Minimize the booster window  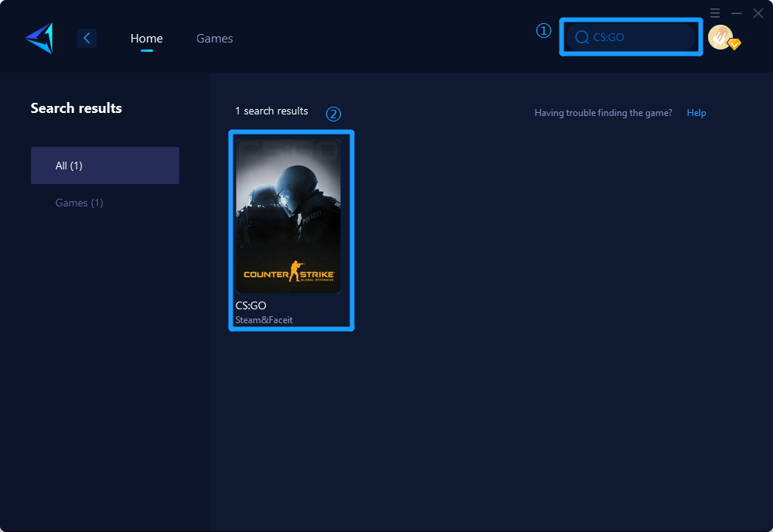point(737,13)
